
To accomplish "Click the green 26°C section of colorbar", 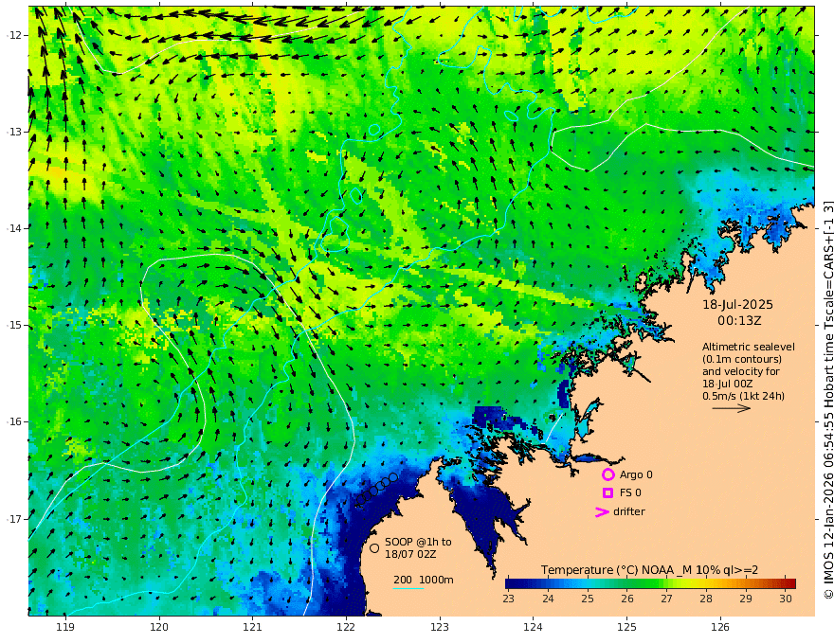I will 627,584.
